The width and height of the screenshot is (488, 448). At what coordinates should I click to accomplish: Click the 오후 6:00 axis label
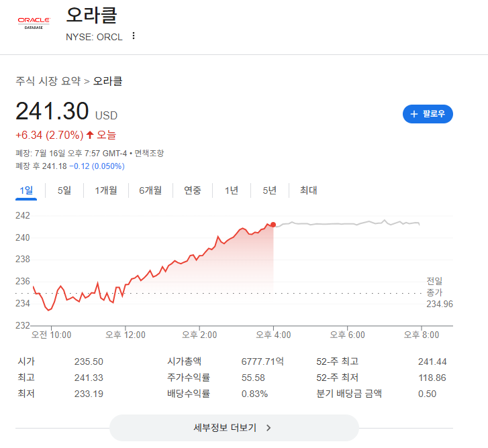coord(347,335)
